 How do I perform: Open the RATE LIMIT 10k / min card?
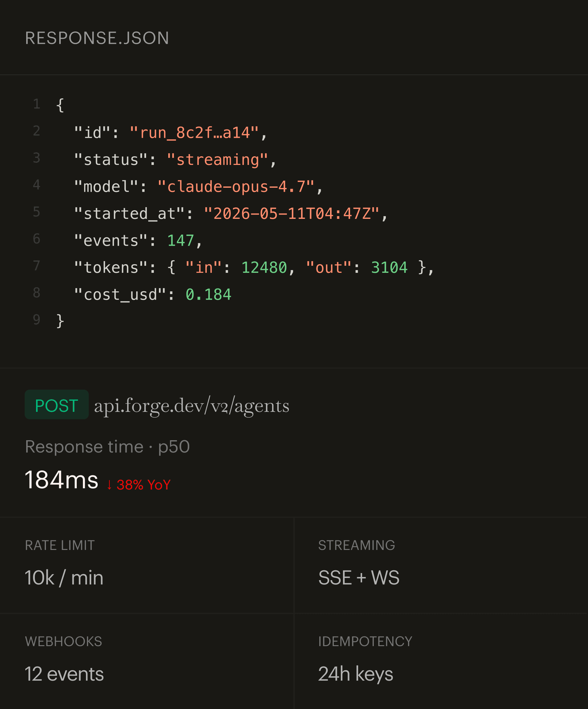click(147, 566)
